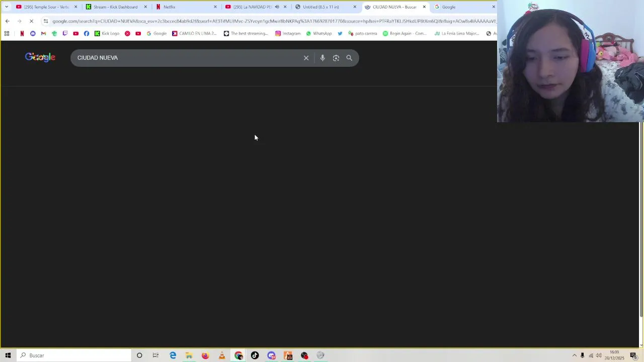Open the Windows Start menu
644x362 pixels.
pyautogui.click(x=8, y=355)
